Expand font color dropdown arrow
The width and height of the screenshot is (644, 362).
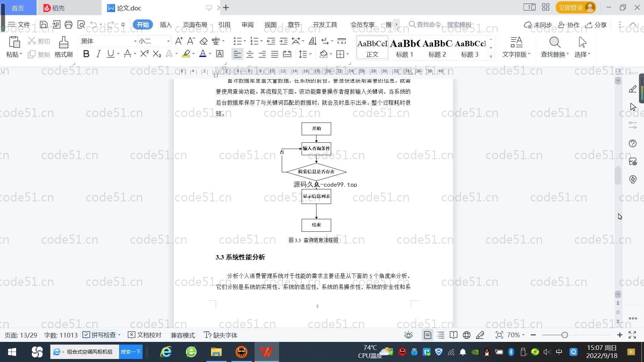(210, 54)
